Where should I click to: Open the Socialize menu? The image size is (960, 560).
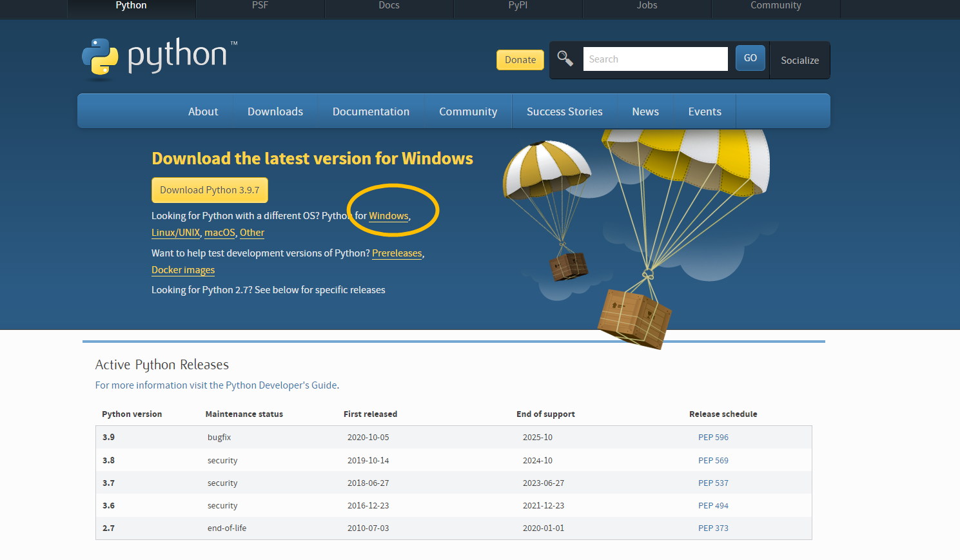(799, 61)
